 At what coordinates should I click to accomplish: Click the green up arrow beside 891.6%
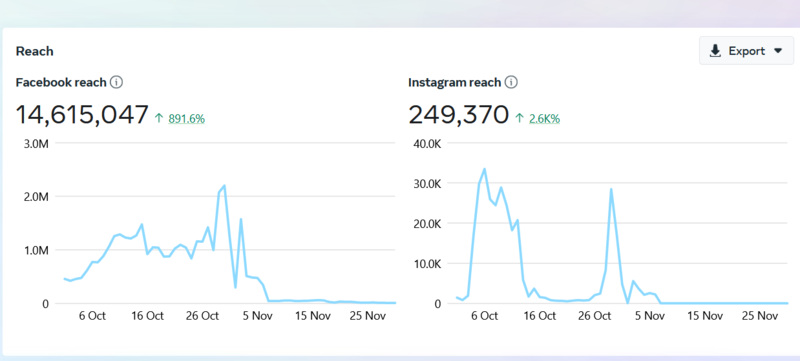pyautogui.click(x=159, y=118)
